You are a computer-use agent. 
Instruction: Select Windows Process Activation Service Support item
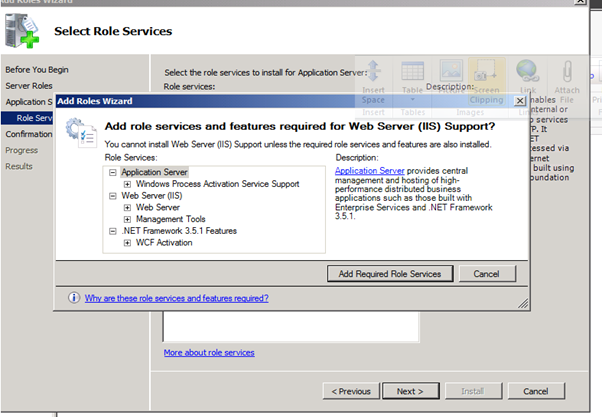click(x=217, y=184)
